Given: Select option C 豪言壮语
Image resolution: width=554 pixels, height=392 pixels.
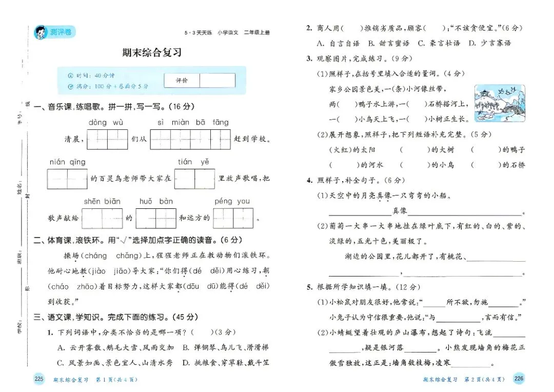Looking at the screenshot, I should pos(439,44).
